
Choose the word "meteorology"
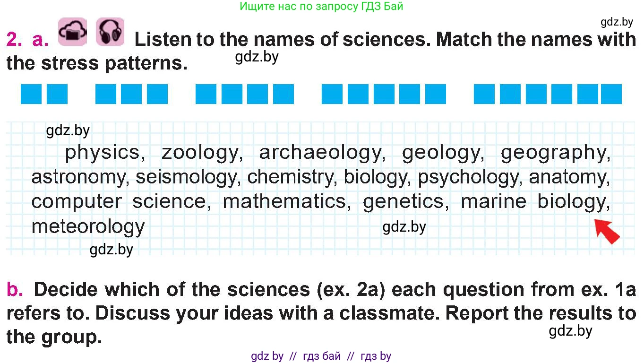point(88,226)
